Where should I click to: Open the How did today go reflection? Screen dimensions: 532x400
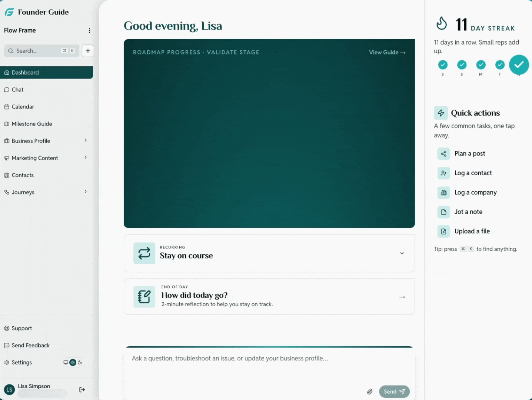point(269,297)
